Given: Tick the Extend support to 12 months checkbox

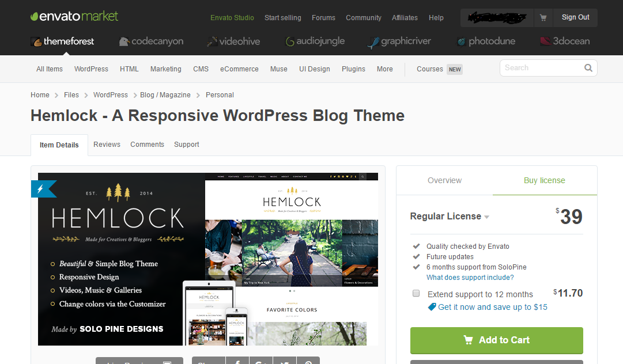Looking at the screenshot, I should click(x=416, y=293).
